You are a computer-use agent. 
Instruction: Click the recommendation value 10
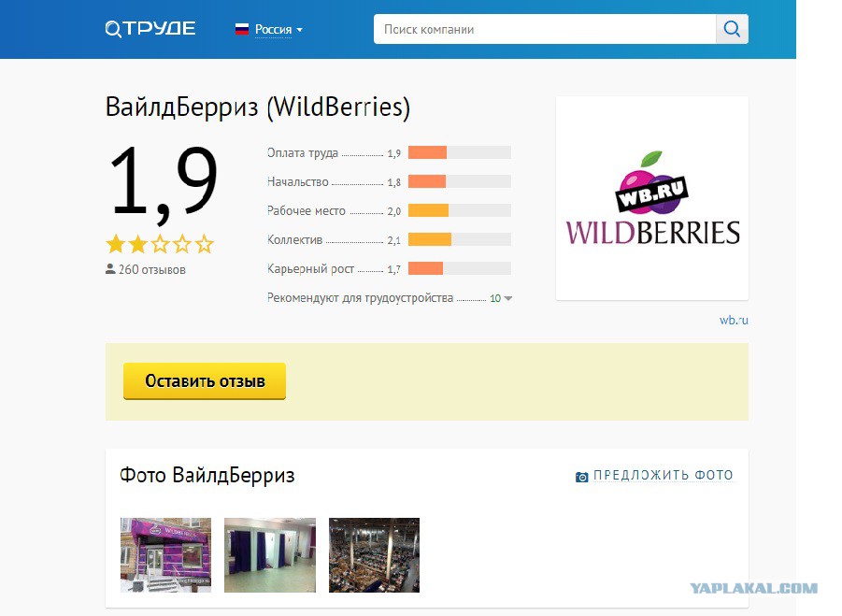pos(495,298)
